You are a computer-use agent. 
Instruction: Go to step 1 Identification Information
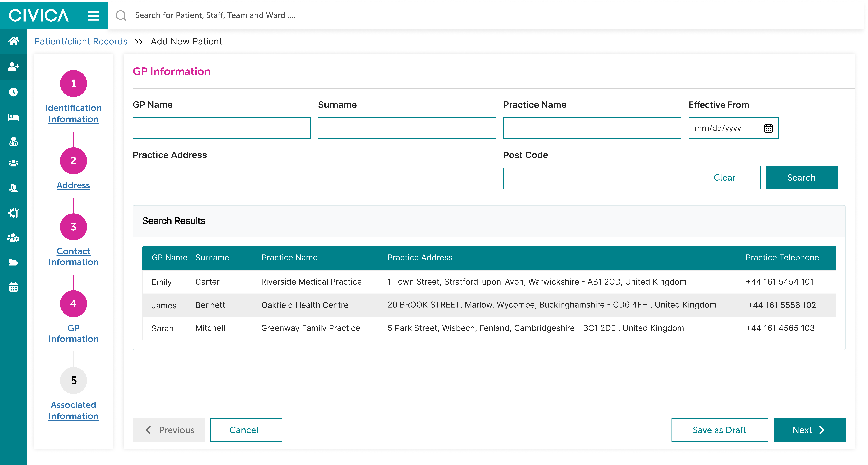[x=73, y=113]
